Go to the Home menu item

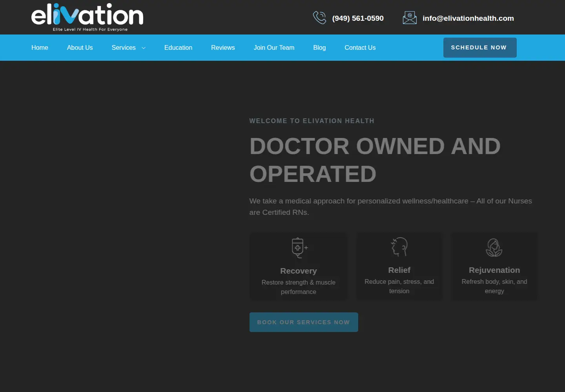point(40,47)
